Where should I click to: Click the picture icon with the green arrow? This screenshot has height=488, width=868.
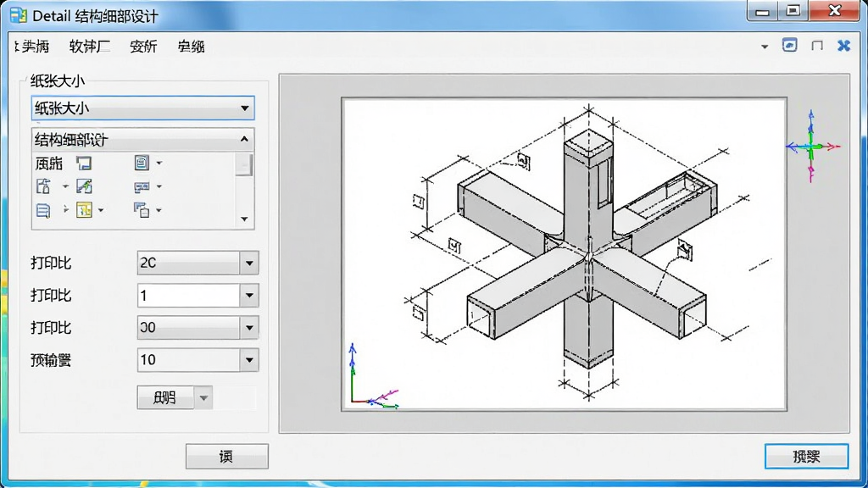84,186
